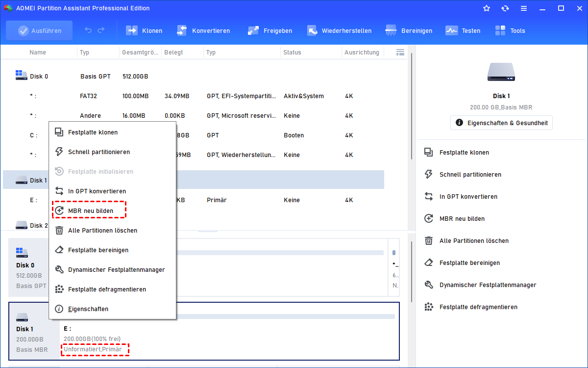Select the Disk 2 row in disk list
The image size is (588, 368).
pos(194,225)
